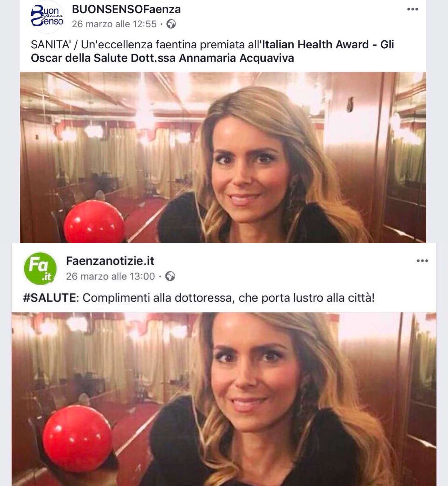Follow the Italian Health Award tagged link
Image resolution: width=448 pixels, height=486 pixels.
315,45
